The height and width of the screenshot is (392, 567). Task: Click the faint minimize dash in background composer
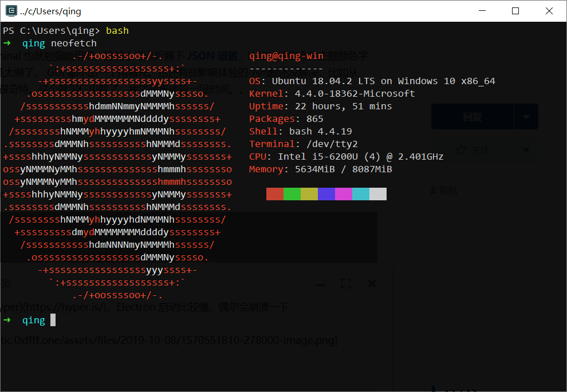[x=320, y=285]
